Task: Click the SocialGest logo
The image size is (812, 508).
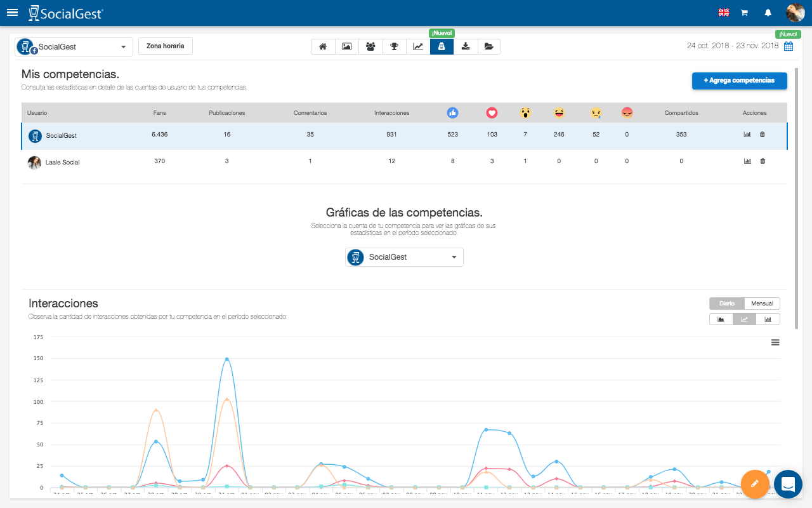Action: click(x=66, y=13)
